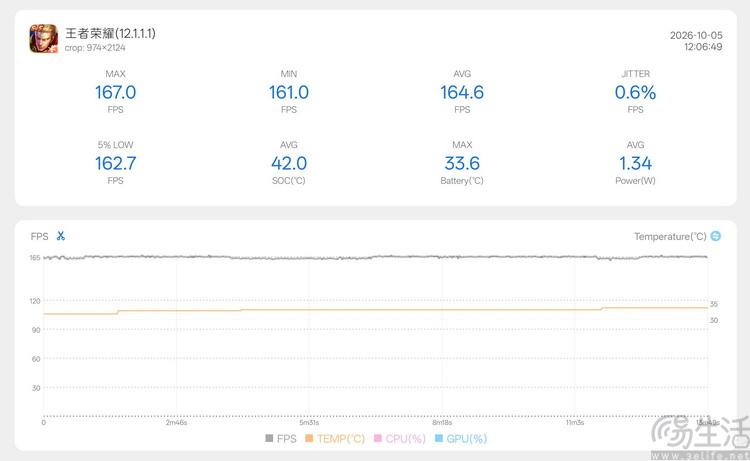Screen dimensions: 750x461
Task: Click the 5m31s timeline marker
Action: point(309,423)
